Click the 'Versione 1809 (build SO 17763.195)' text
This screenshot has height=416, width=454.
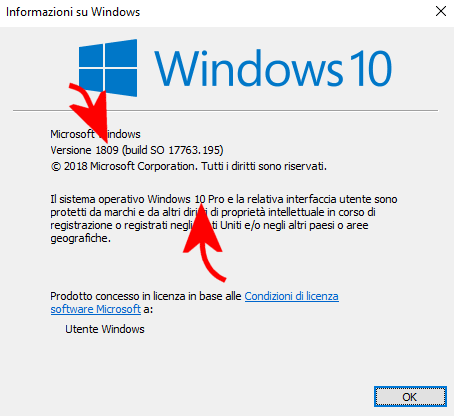pos(137,150)
